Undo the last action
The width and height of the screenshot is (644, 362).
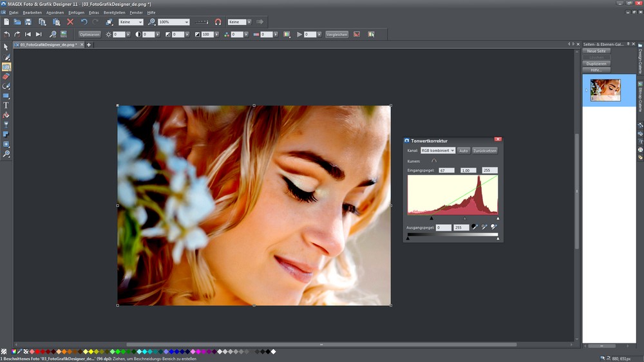(x=84, y=22)
